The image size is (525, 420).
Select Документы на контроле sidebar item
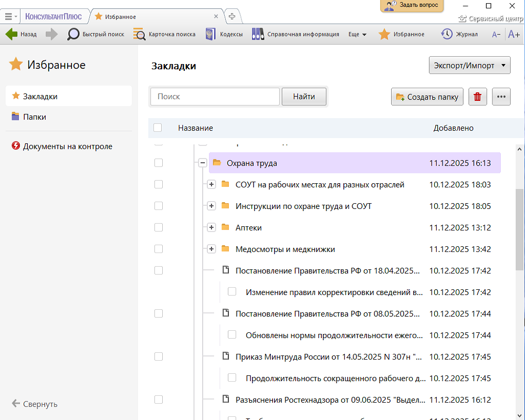click(67, 146)
